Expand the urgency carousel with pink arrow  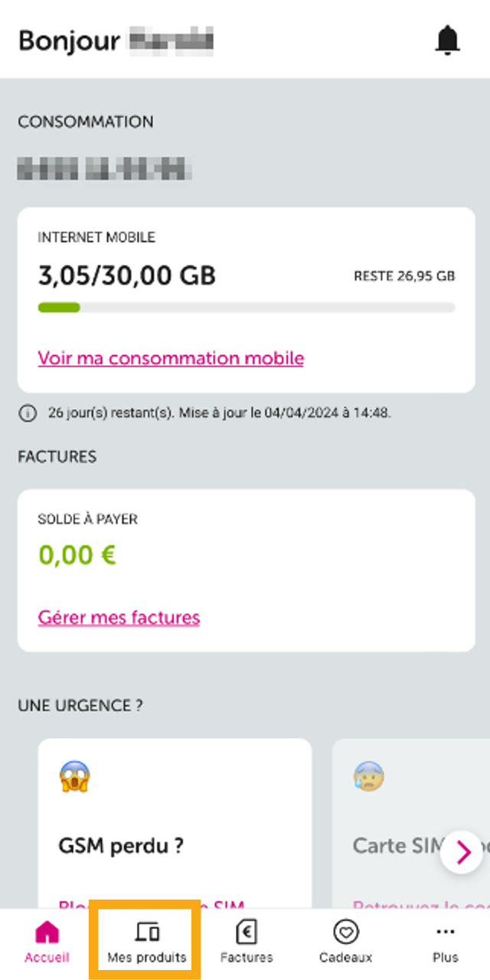[461, 852]
